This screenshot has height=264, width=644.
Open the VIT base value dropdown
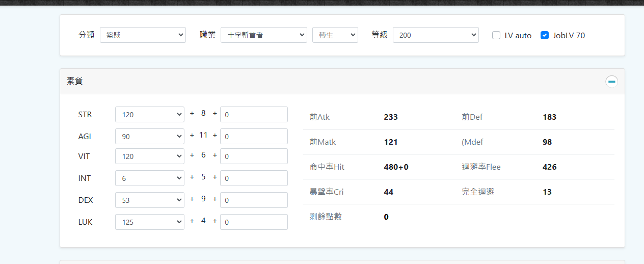pyautogui.click(x=150, y=156)
